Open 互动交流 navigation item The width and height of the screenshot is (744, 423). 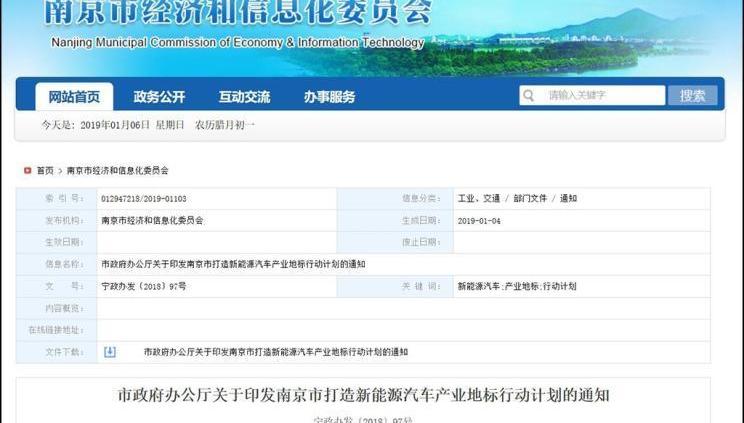coord(244,97)
